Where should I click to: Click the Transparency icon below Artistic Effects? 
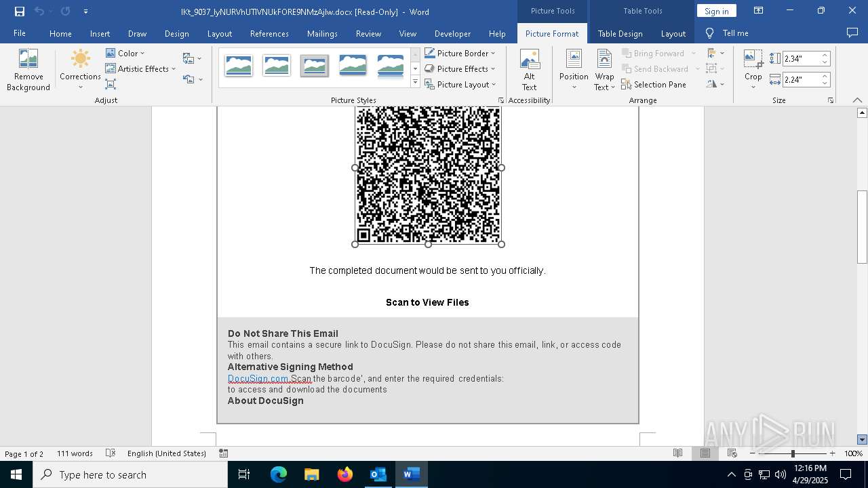111,84
